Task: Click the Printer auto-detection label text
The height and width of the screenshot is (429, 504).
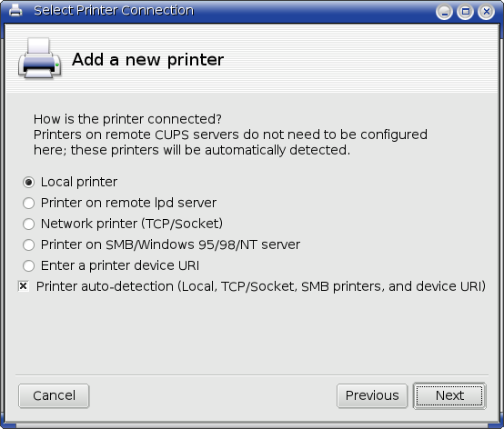Action: click(261, 286)
